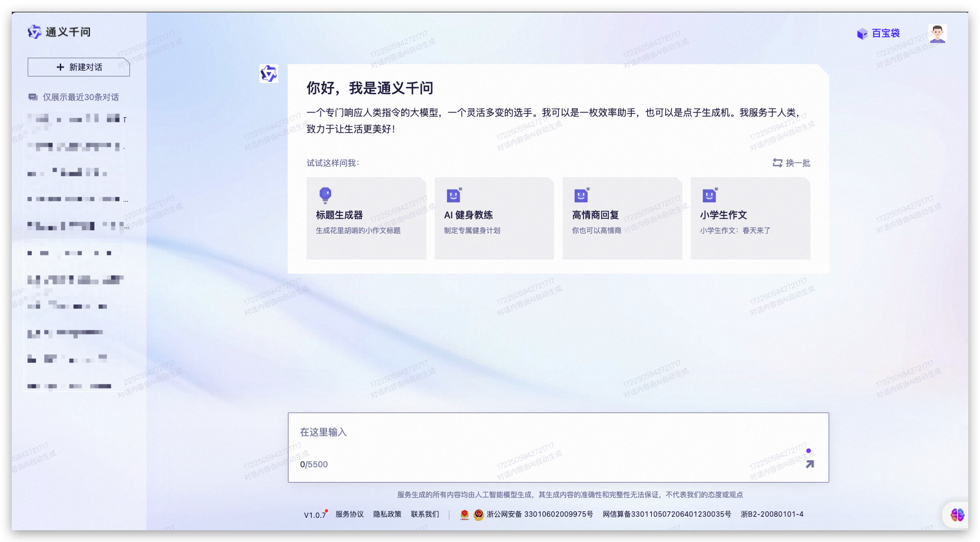
Task: Click the robot face icon on 小学生作文
Action: (710, 195)
